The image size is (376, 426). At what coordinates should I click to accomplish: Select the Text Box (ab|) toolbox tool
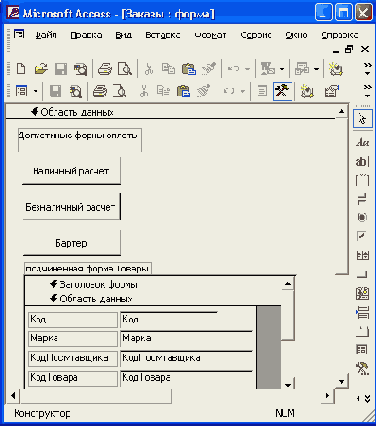[362, 162]
